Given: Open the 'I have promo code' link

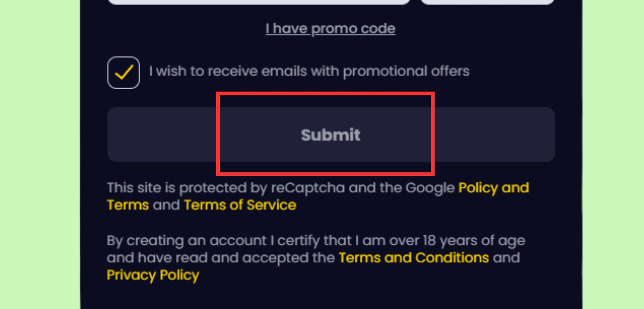Looking at the screenshot, I should pyautogui.click(x=330, y=29).
